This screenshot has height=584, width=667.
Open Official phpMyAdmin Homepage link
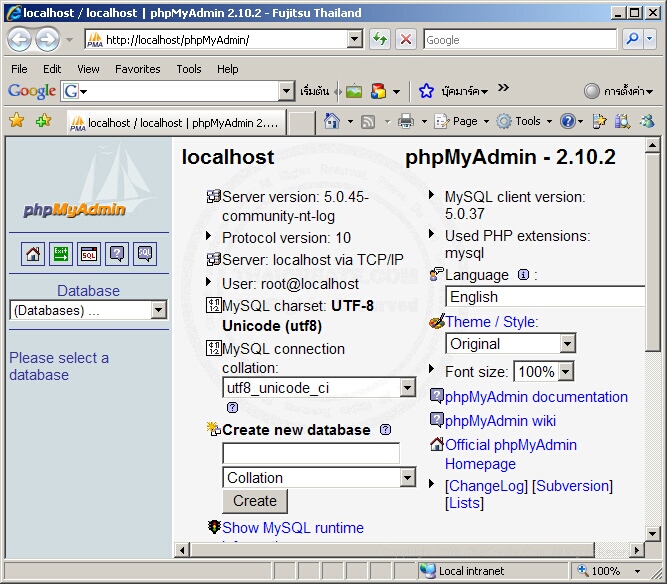(x=511, y=454)
